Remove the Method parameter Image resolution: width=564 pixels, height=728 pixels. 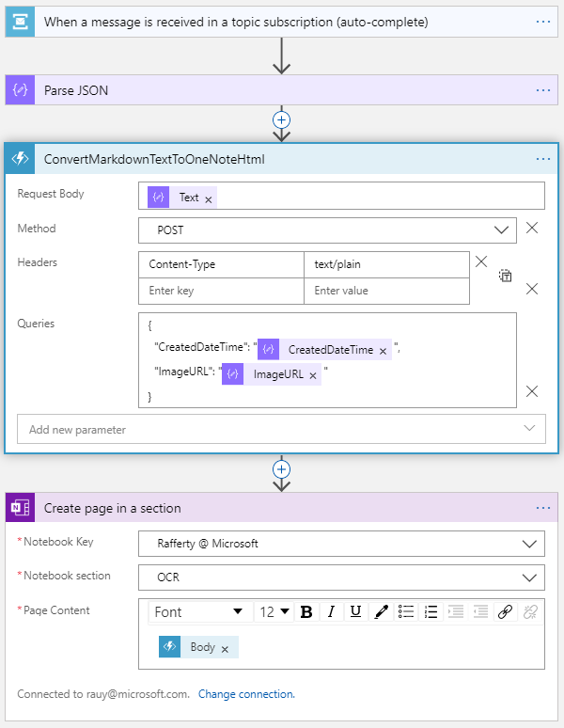[x=532, y=229]
